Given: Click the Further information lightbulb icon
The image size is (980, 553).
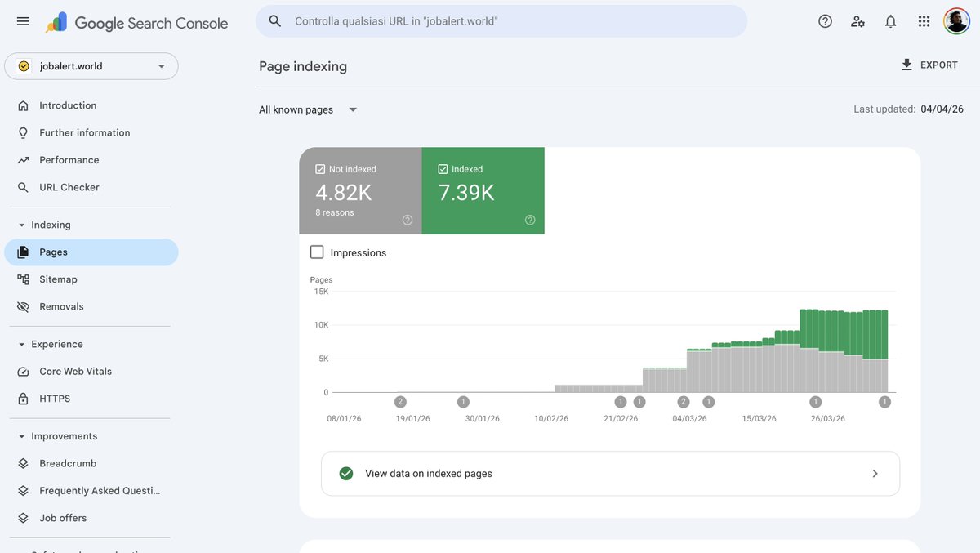Looking at the screenshot, I should tap(23, 132).
